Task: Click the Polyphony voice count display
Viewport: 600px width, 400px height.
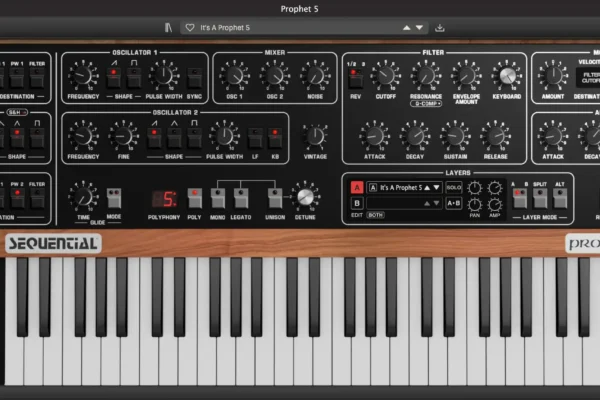Action: click(164, 199)
